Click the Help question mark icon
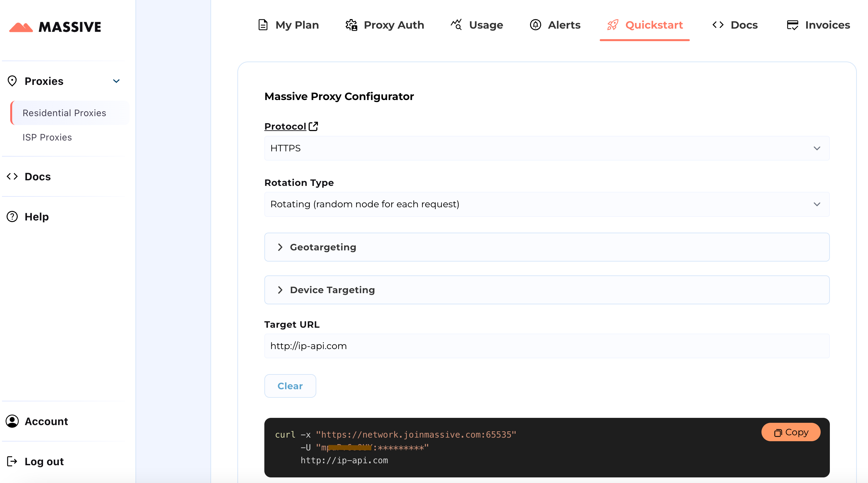The width and height of the screenshot is (868, 483). pyautogui.click(x=12, y=216)
